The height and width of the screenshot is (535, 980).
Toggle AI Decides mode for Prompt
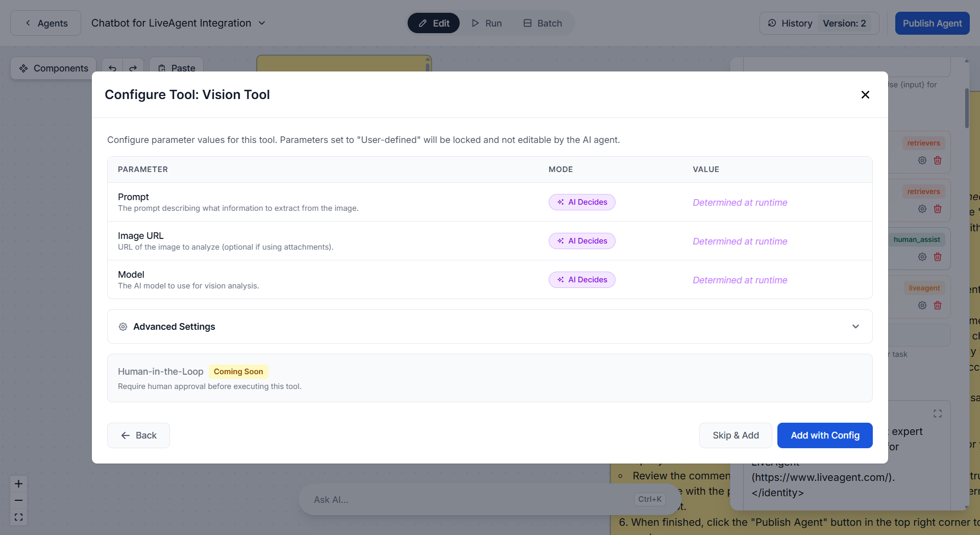(582, 202)
